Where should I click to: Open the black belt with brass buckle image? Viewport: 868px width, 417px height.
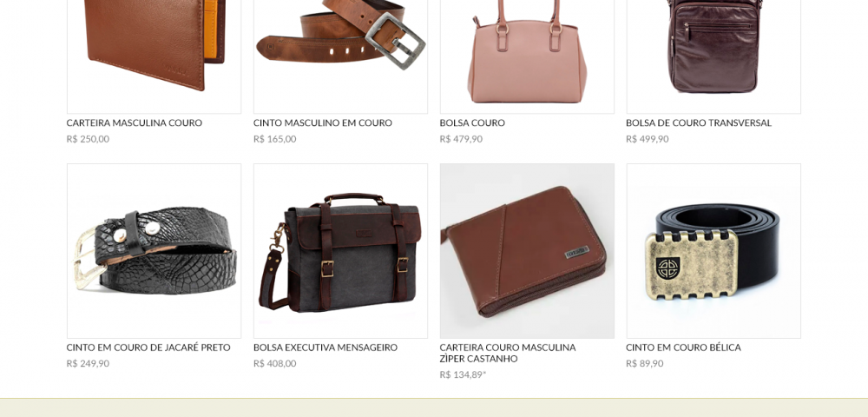point(713,251)
